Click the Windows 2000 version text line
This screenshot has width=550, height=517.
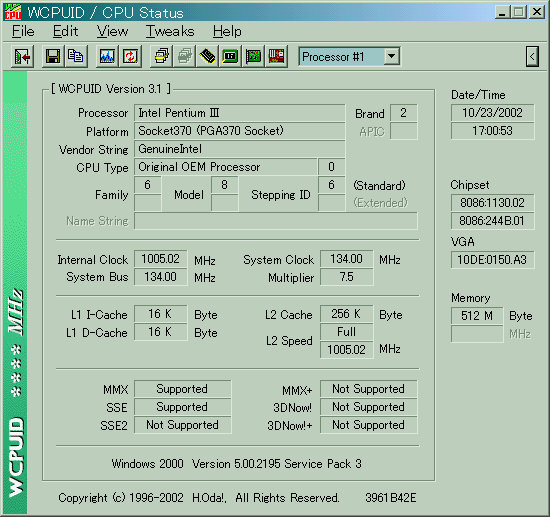coord(236,464)
